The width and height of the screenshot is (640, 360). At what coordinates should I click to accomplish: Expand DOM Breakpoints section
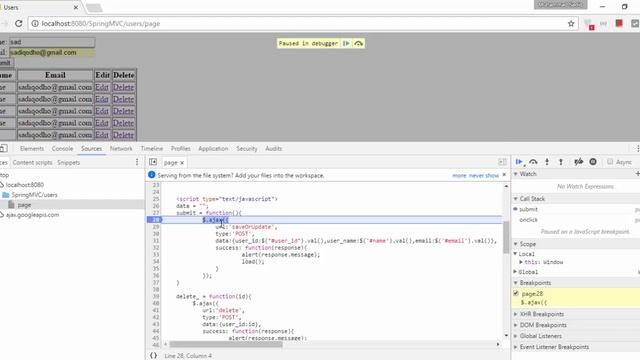[x=516, y=325]
